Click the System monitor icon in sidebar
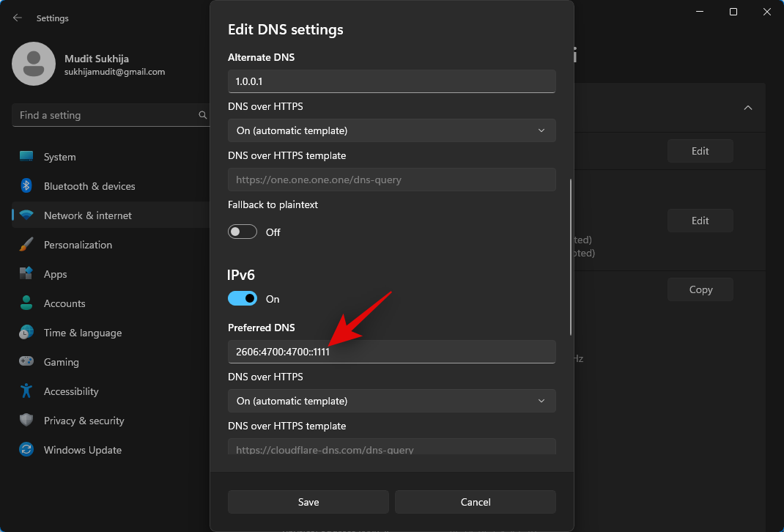Image resolution: width=784 pixels, height=532 pixels. 26,157
